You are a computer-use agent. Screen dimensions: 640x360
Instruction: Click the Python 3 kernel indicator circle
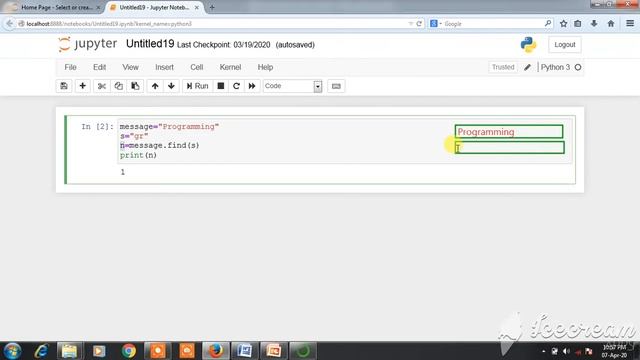(578, 67)
